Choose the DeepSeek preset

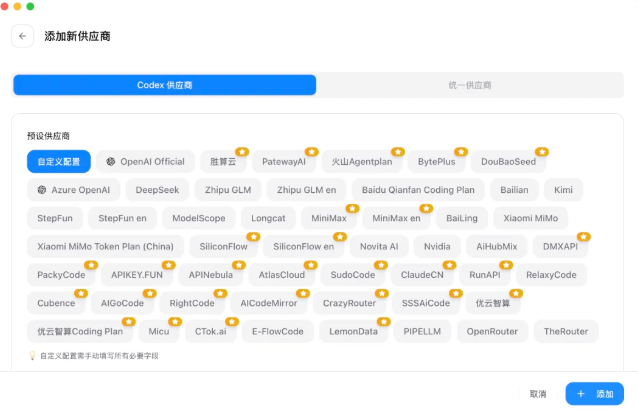(x=157, y=190)
